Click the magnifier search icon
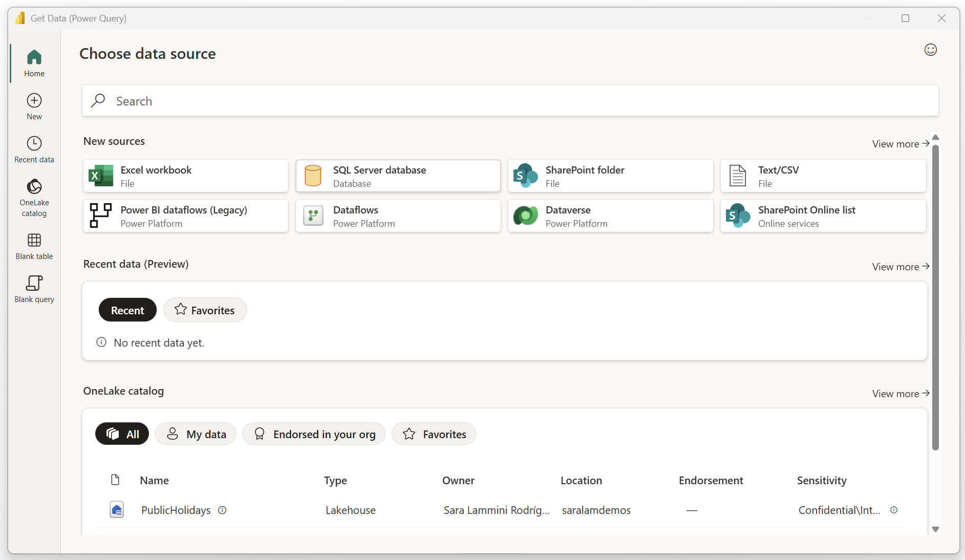 tap(98, 100)
